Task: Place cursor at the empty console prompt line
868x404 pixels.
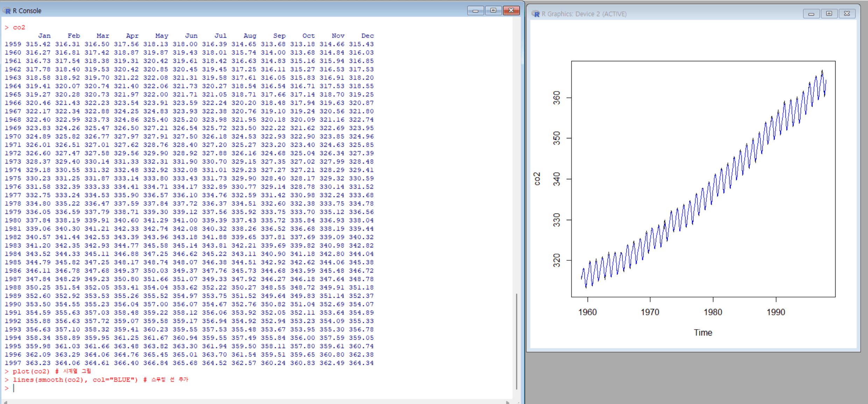Action: click(x=21, y=388)
